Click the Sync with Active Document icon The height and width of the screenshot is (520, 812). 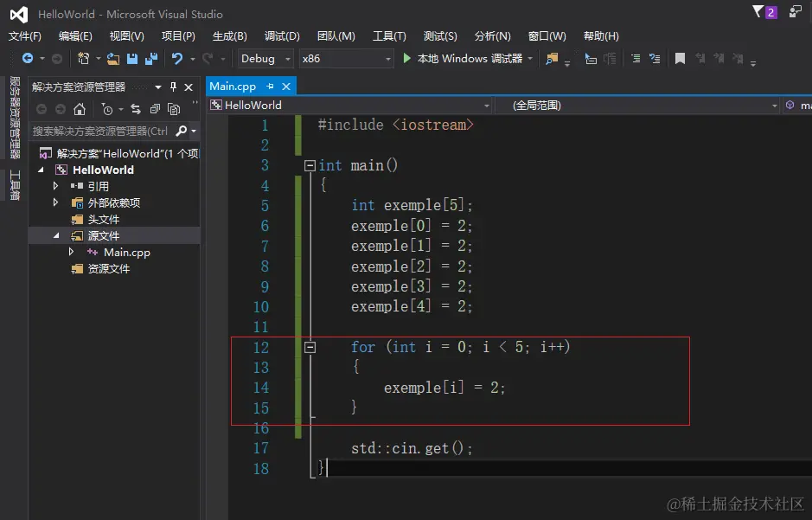[136, 109]
